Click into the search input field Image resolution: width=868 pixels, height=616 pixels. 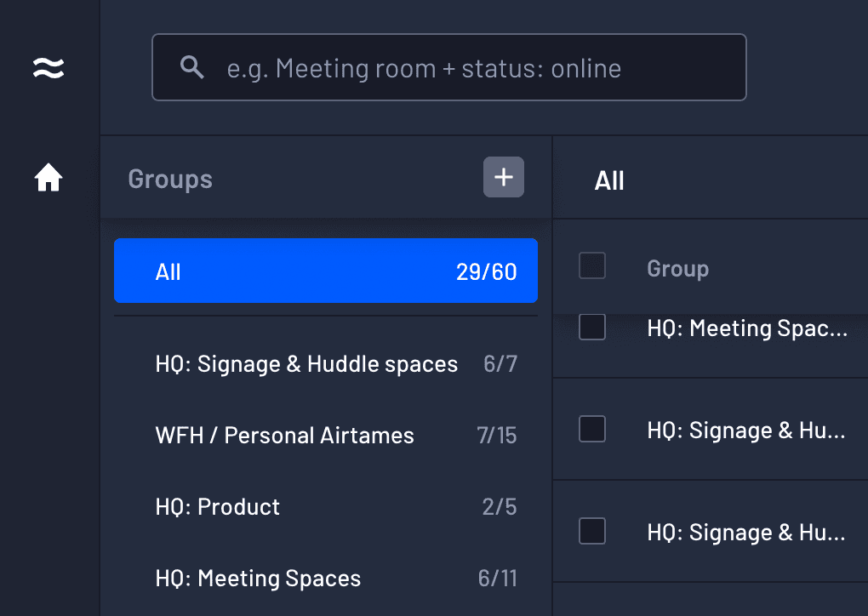(x=449, y=67)
